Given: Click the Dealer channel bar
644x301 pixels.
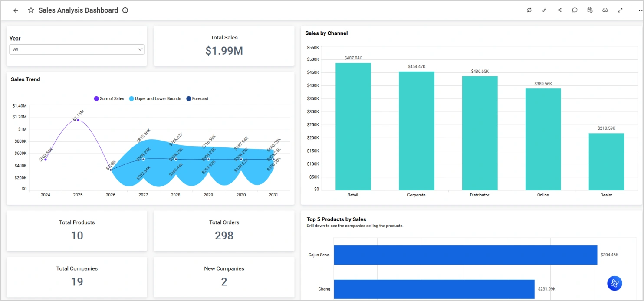Looking at the screenshot, I should (606, 162).
